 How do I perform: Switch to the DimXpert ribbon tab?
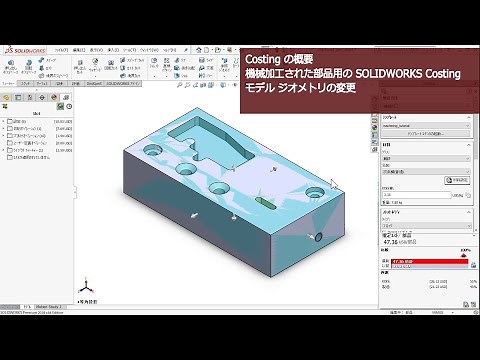tap(94, 83)
